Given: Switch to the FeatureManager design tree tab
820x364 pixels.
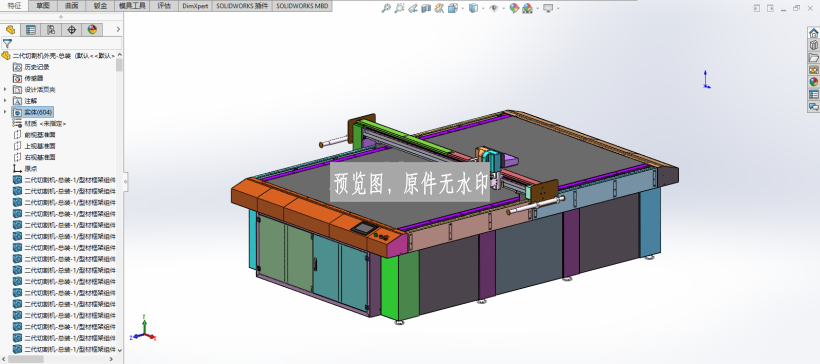Looking at the screenshot, I should (x=10, y=30).
